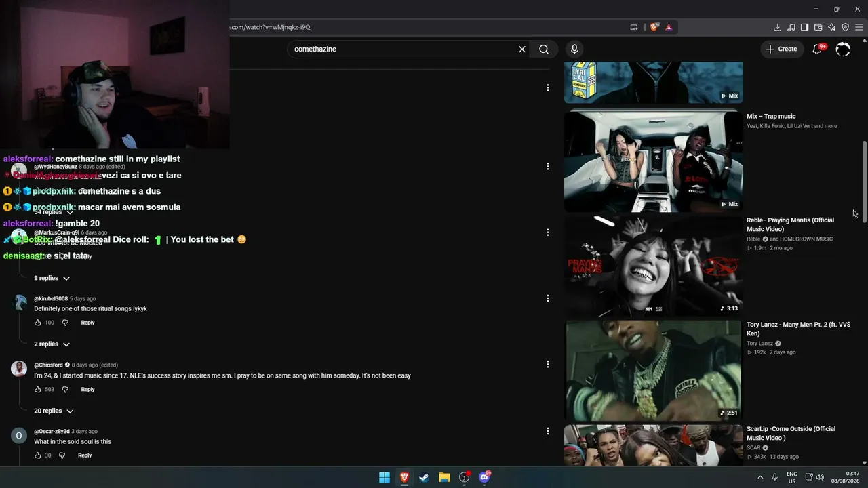Viewport: 868px width, 488px height.
Task: Click the Brave browser taskbar icon
Action: tap(404, 477)
